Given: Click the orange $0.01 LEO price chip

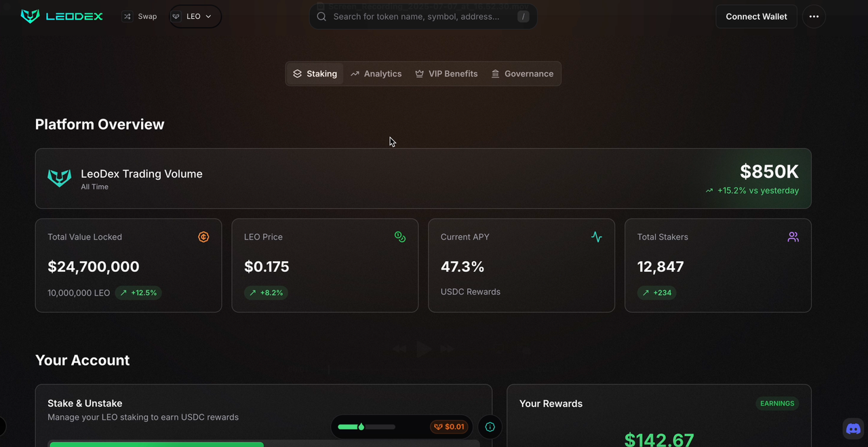Looking at the screenshot, I should click(449, 427).
